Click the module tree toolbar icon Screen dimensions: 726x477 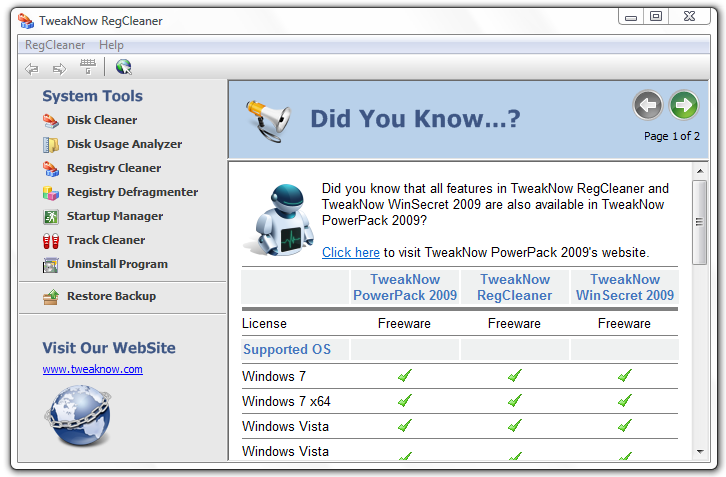(x=88, y=67)
